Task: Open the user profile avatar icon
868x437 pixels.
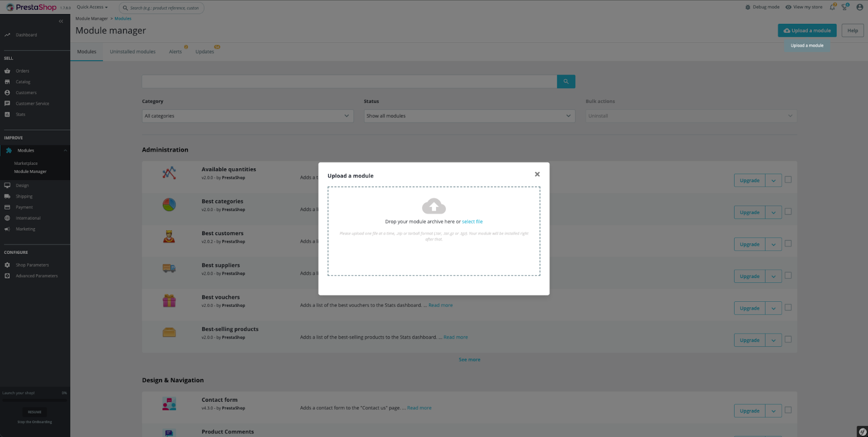Action: pyautogui.click(x=859, y=7)
